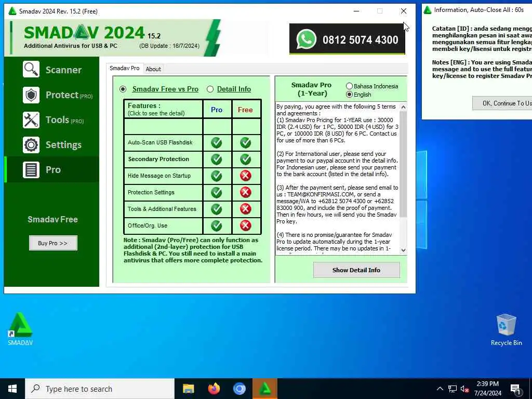The height and width of the screenshot is (399, 532).
Task: Click the Smadav Free status label
Action: (52, 220)
